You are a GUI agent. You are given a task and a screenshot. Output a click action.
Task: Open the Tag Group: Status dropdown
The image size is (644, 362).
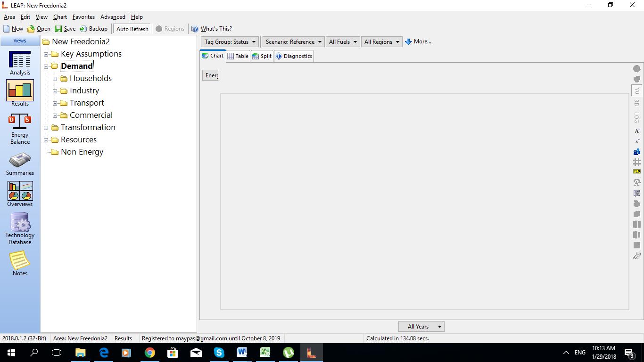[230, 41]
